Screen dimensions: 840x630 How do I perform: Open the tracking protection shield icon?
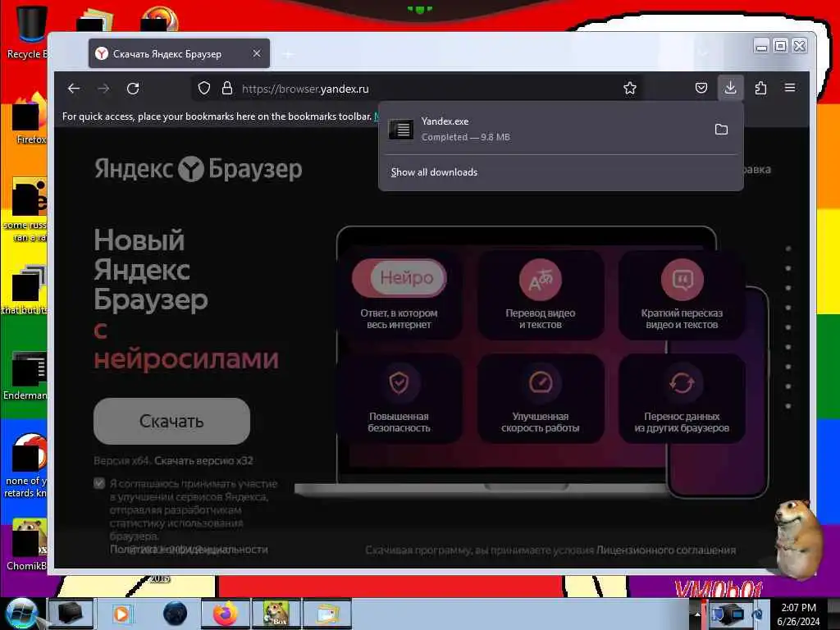point(203,88)
